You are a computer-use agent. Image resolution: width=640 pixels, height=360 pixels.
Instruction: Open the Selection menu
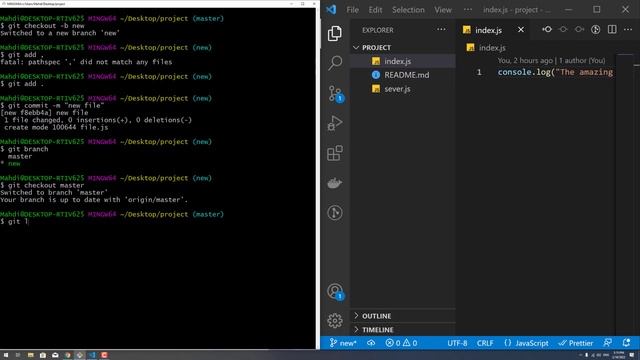[x=408, y=10]
